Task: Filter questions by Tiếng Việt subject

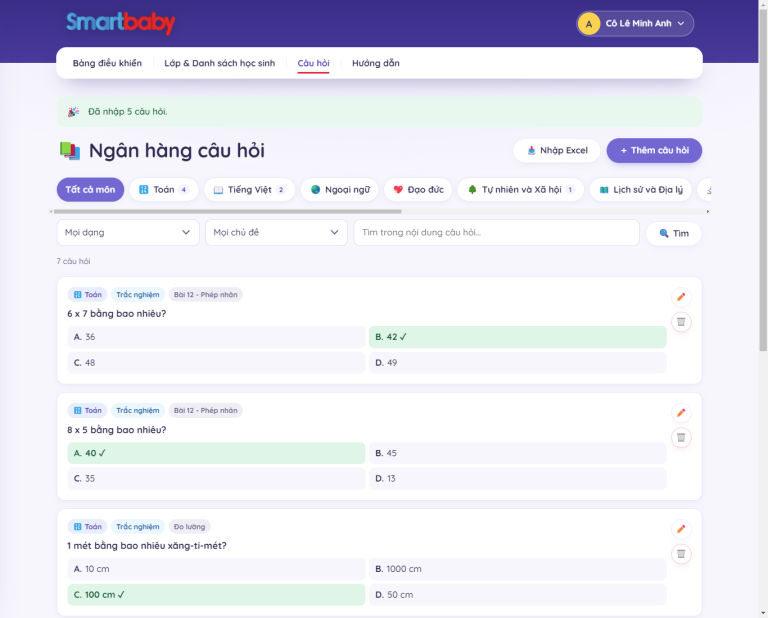Action: coord(249,190)
